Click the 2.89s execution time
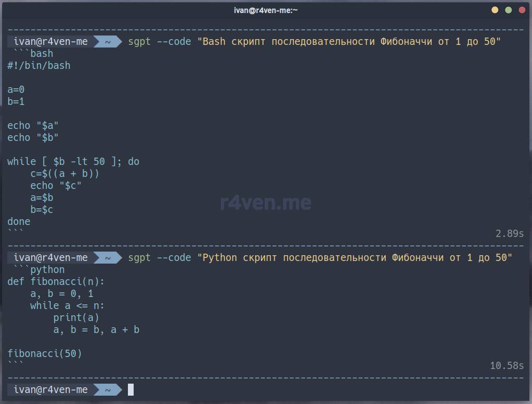532x404 pixels. [x=509, y=233]
